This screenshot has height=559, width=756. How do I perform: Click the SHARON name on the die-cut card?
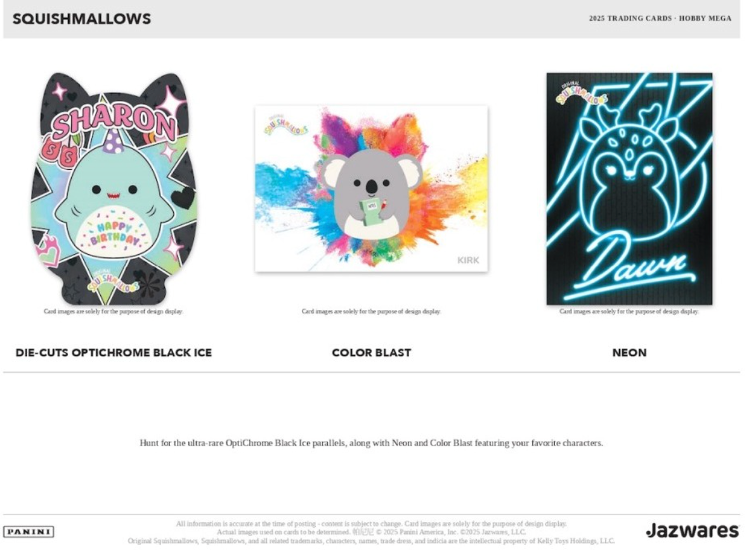pyautogui.click(x=114, y=120)
